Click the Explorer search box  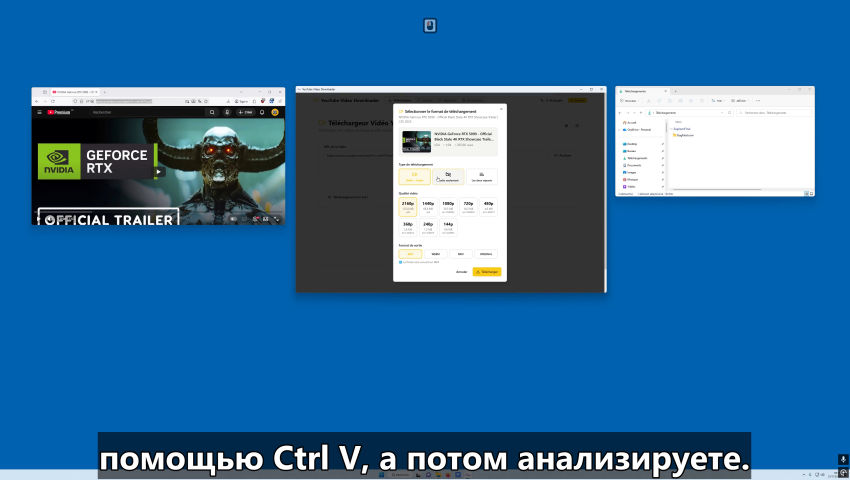click(774, 113)
